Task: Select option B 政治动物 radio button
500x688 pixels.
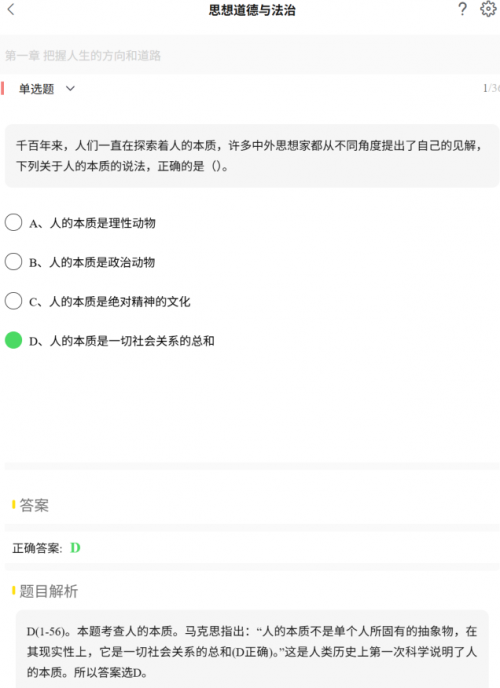Action: (14, 262)
